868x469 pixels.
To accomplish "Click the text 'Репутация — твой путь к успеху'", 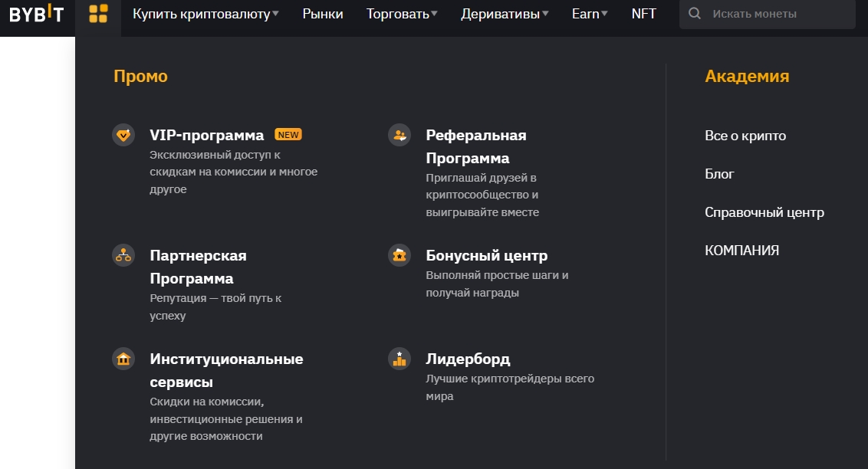I will tap(215, 307).
